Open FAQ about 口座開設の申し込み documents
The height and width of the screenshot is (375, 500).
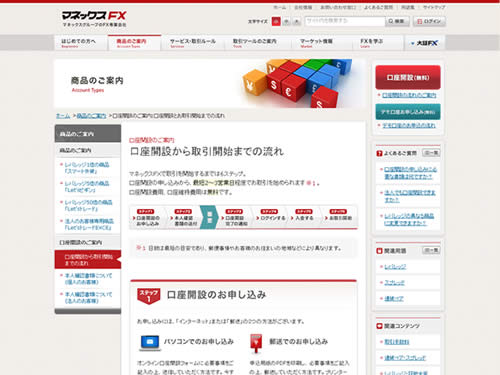tap(410, 173)
